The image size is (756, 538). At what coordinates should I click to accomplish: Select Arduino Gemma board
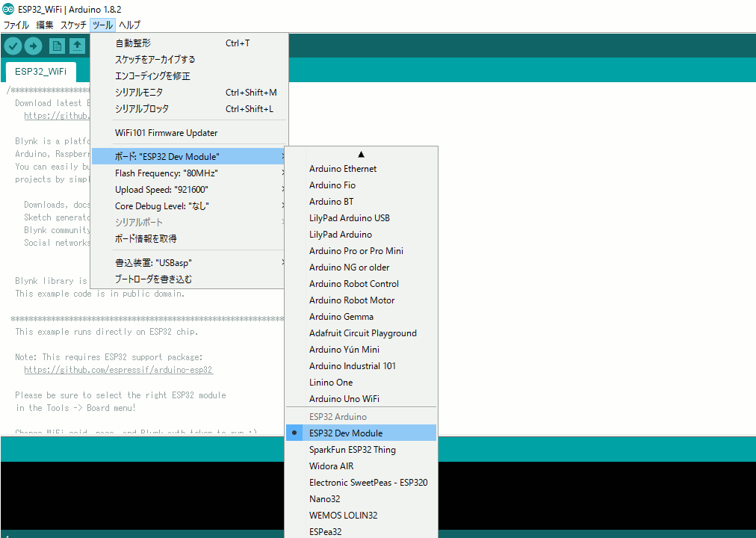coord(361,317)
